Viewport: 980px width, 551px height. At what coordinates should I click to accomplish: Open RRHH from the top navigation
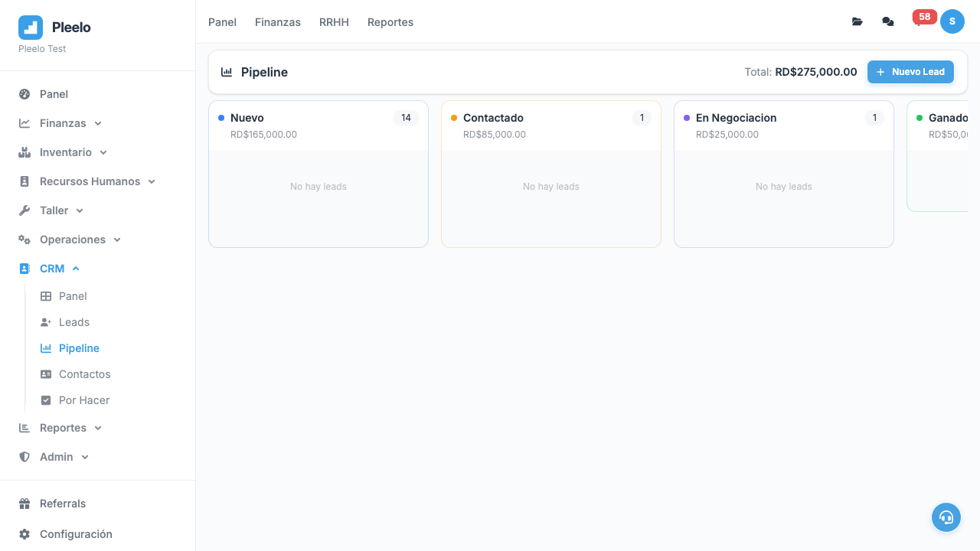coord(334,22)
